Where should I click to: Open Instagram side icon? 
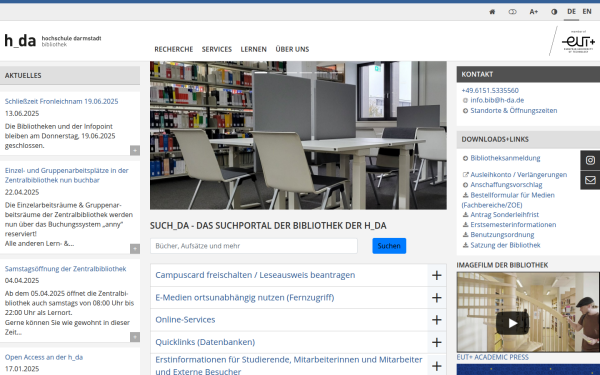[590, 160]
